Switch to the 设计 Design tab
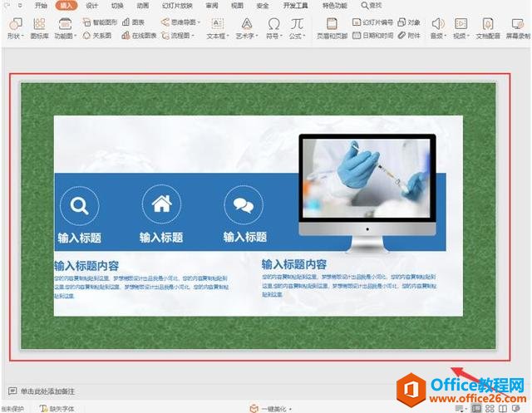Screen dimensions: 532x413 (91, 6)
